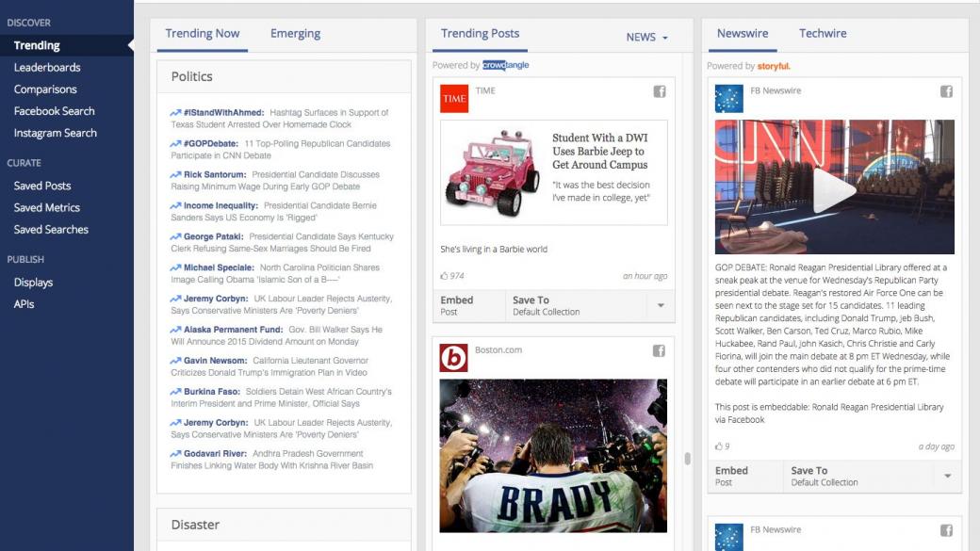Screen dimensions: 980x551
Task: Open the #IStandWithAhmed trending topic
Action: [x=223, y=112]
